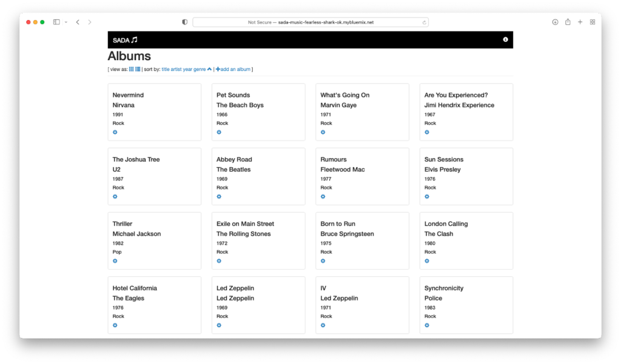Screen dimensions: 621x364
Task: Select the Pet Sounds album title
Action: pos(233,95)
